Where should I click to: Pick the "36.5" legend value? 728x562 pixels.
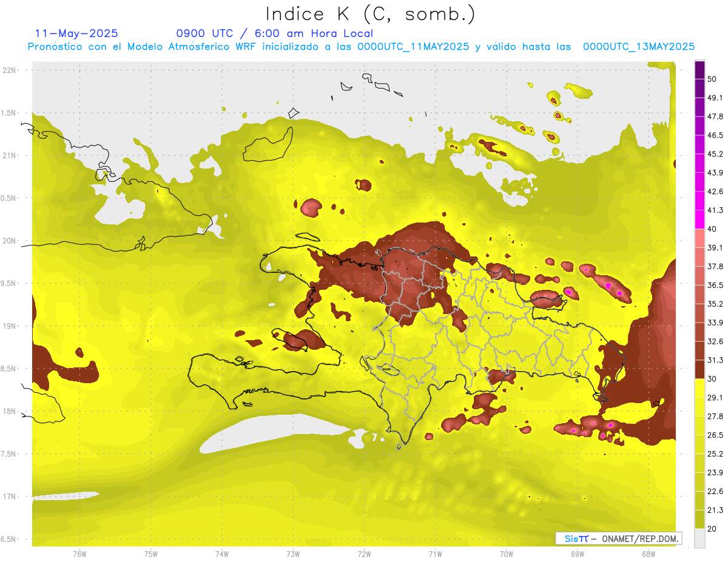point(715,285)
